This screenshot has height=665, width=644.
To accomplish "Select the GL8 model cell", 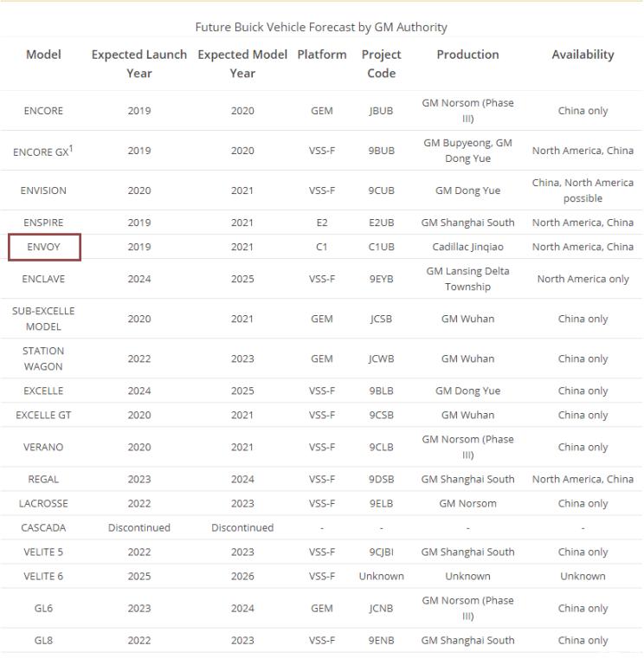I will tap(43, 641).
